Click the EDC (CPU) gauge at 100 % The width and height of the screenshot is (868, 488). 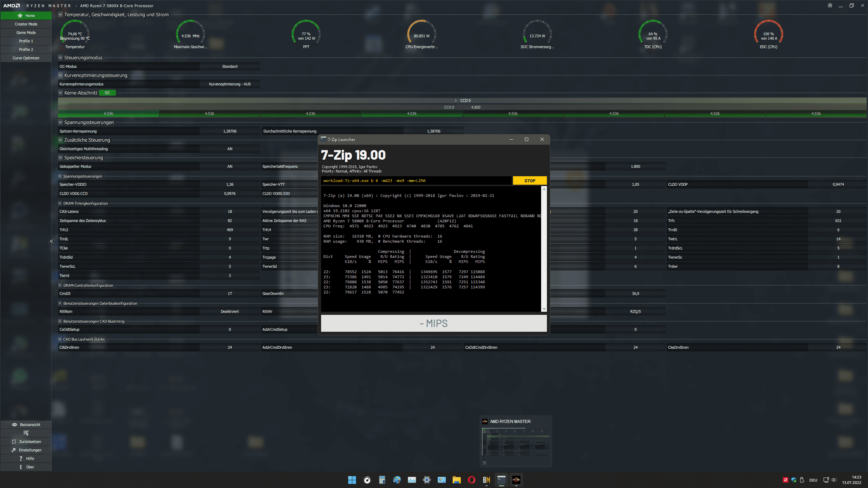pos(769,34)
